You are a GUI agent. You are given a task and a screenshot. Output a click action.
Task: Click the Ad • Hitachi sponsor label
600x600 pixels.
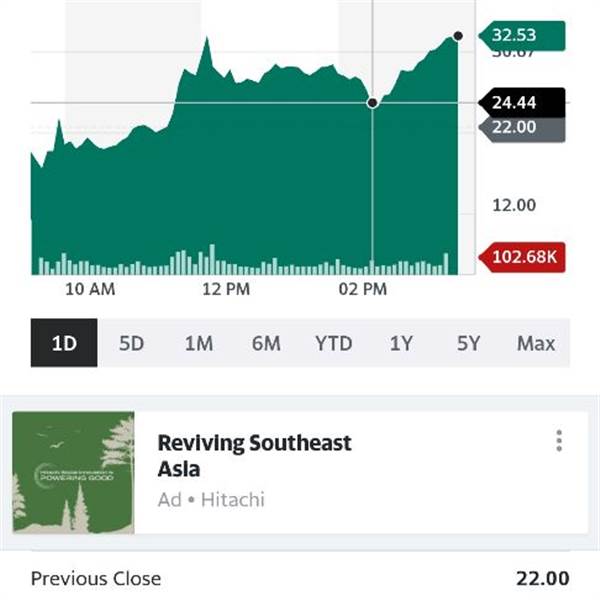click(x=210, y=499)
